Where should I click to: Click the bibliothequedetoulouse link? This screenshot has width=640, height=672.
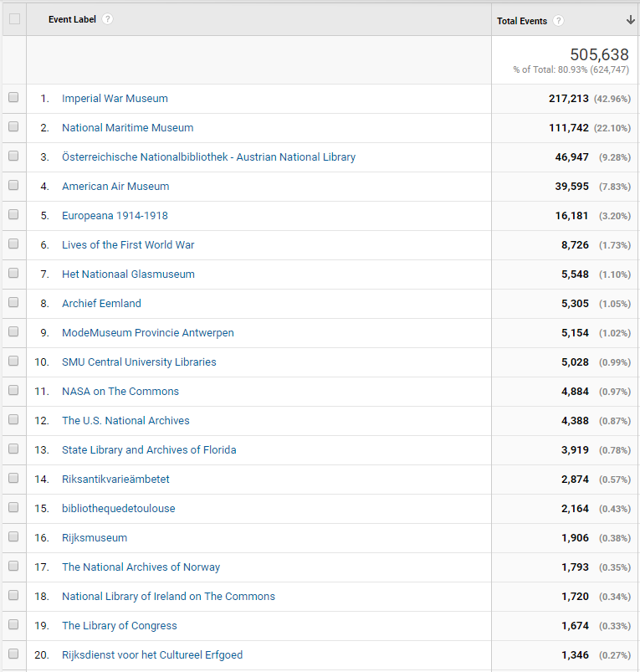point(119,508)
